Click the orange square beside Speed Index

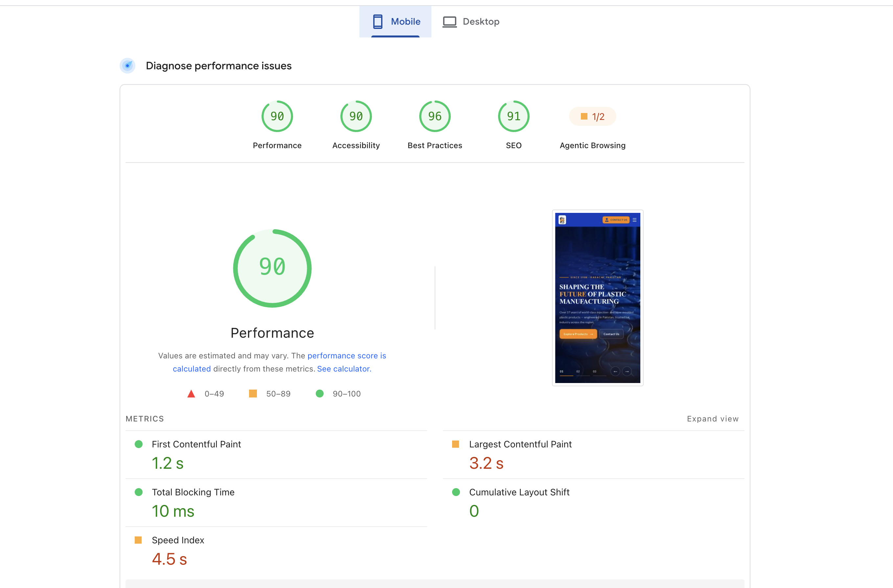[x=138, y=540]
